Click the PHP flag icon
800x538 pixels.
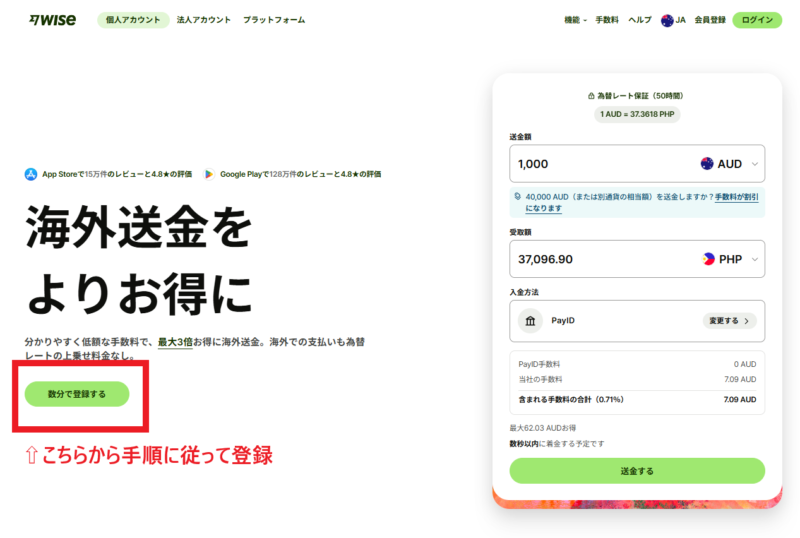click(x=708, y=259)
